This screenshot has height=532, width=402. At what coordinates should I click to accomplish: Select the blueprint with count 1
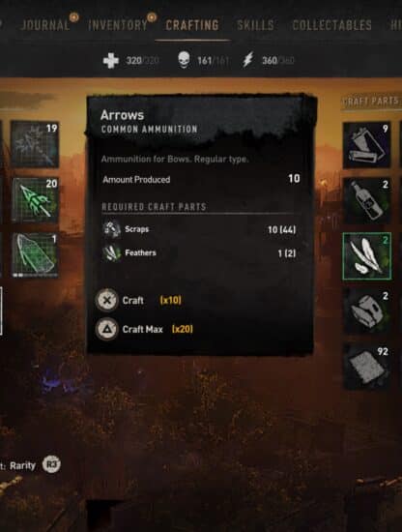pos(35,255)
